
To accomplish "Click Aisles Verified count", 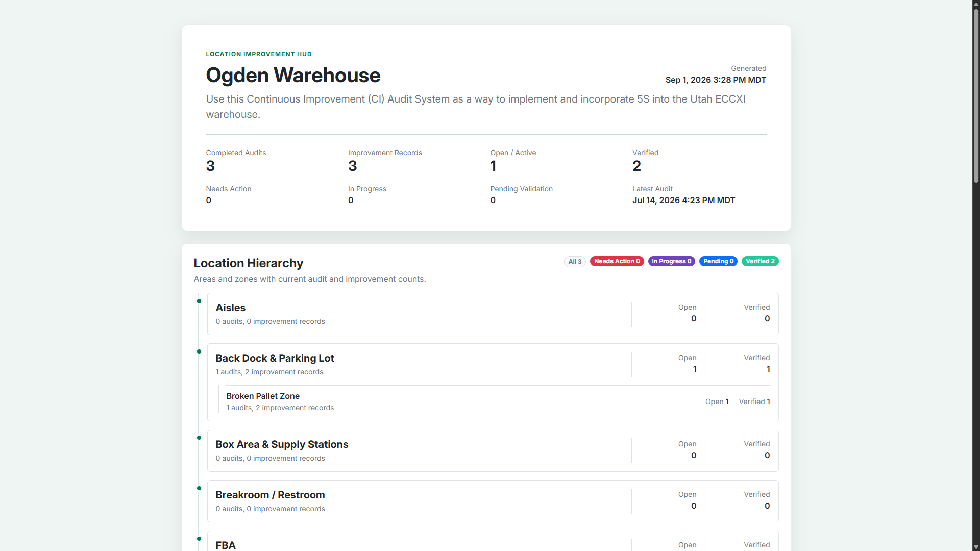I will (767, 318).
